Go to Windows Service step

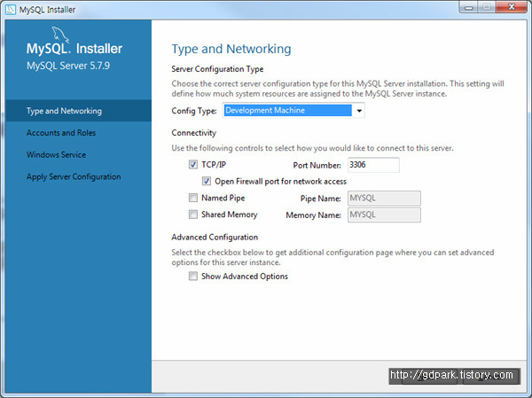point(78,155)
